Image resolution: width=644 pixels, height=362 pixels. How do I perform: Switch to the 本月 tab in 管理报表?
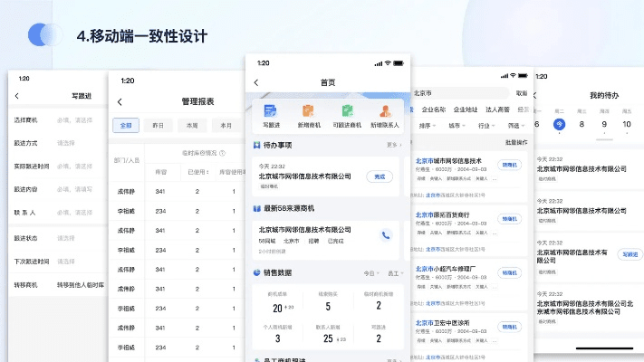click(226, 125)
